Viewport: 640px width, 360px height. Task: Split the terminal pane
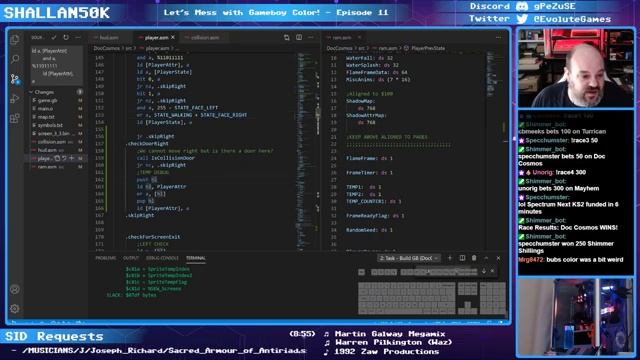[x=462, y=258]
